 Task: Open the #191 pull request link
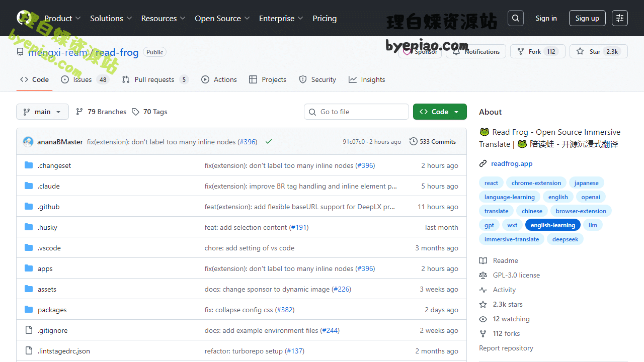299,227
